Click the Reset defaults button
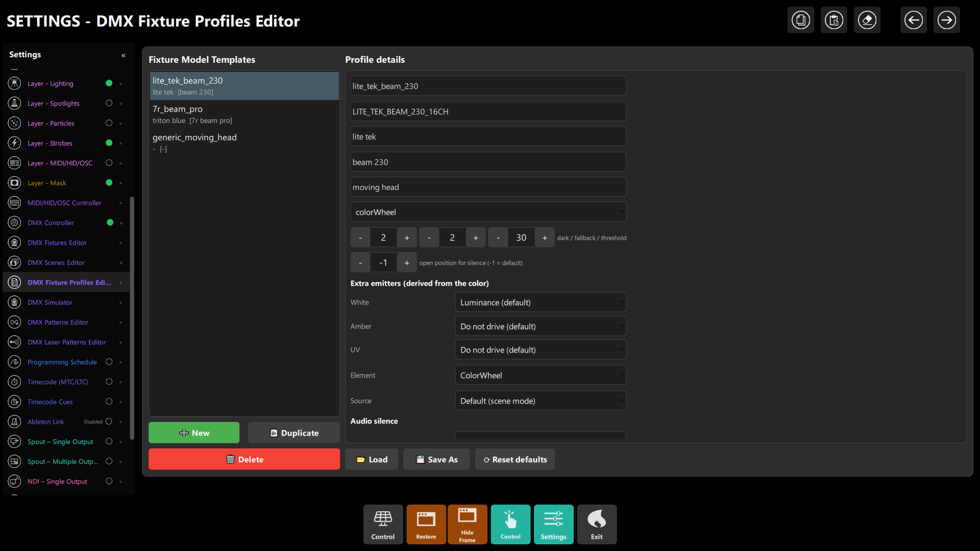The width and height of the screenshot is (980, 551). click(515, 459)
